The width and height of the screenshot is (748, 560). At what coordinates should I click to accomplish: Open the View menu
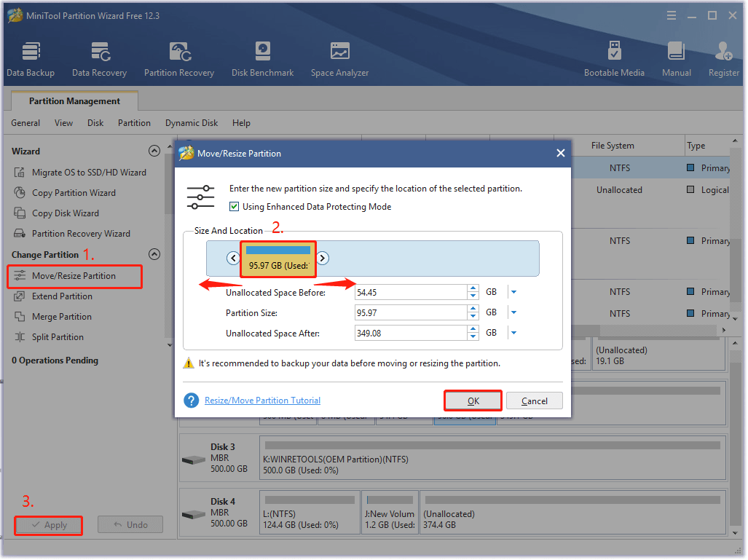tap(63, 123)
